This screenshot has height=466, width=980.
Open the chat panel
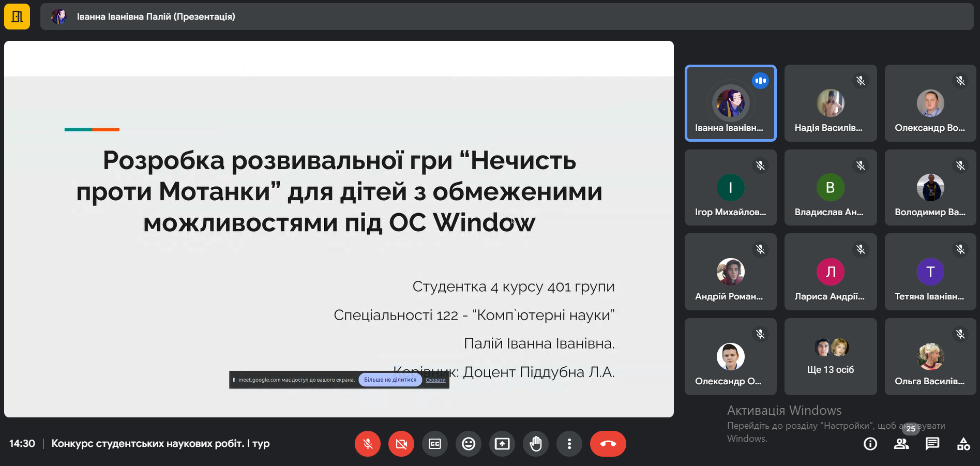[932, 444]
